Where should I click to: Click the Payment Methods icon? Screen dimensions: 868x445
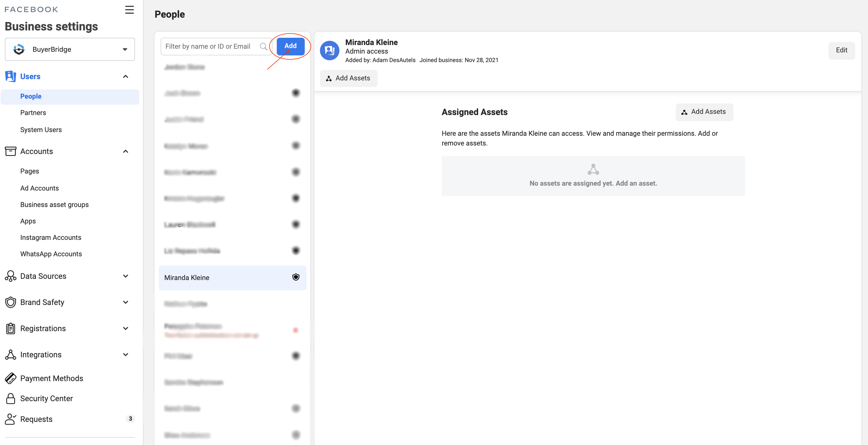(10, 378)
